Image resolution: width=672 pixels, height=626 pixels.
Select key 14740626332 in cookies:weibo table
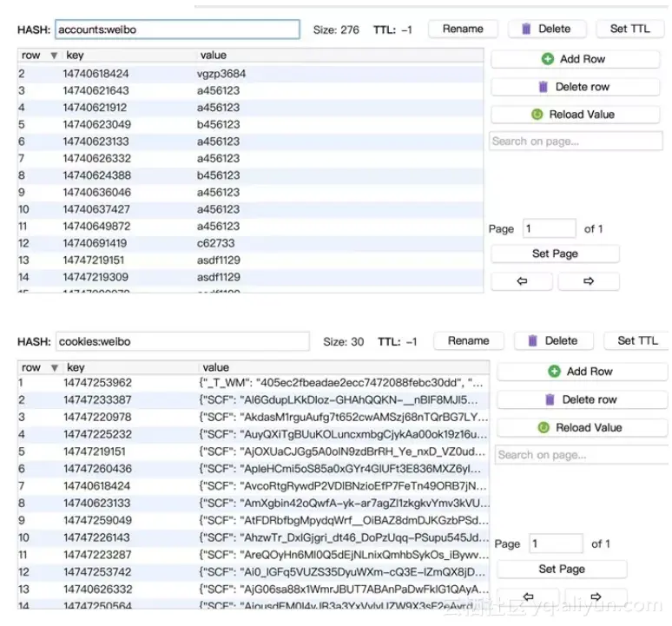coord(98,590)
